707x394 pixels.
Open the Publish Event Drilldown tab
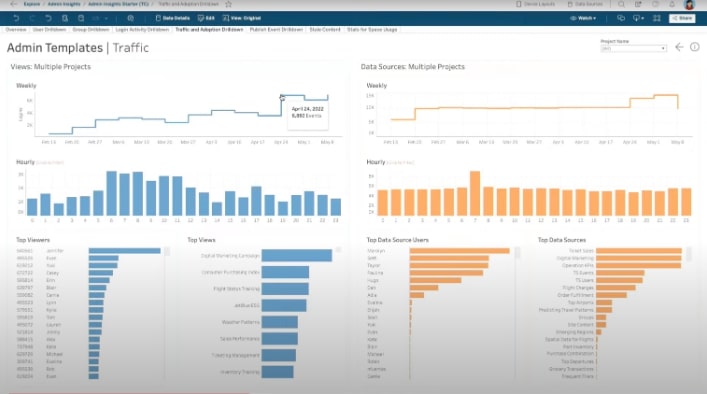pyautogui.click(x=276, y=30)
